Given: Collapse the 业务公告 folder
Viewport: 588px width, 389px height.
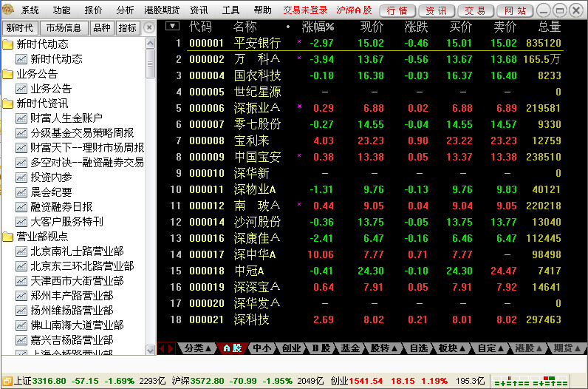Looking at the screenshot, I should (x=7, y=74).
